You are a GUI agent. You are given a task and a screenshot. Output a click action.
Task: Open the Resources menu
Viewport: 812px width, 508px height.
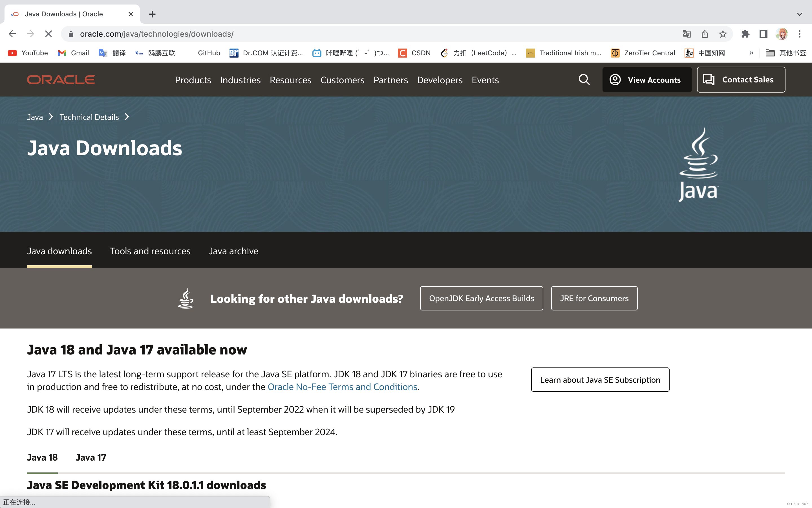pos(291,80)
